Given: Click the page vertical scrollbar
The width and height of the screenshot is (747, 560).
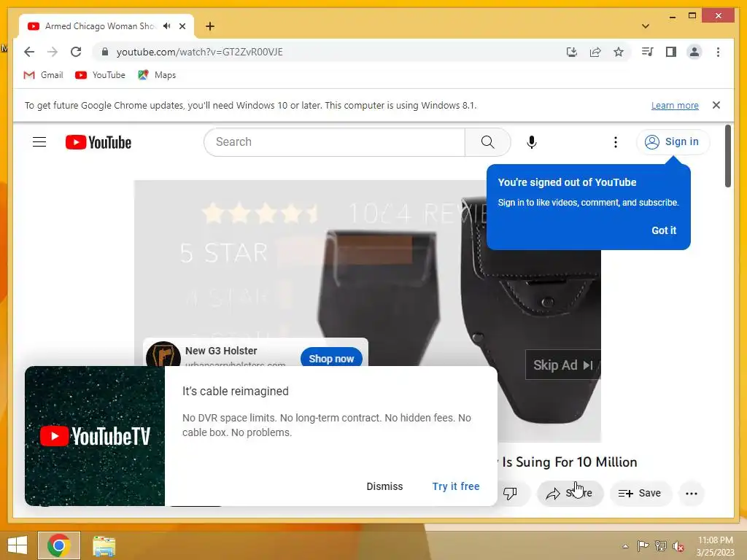Looking at the screenshot, I should [727, 156].
